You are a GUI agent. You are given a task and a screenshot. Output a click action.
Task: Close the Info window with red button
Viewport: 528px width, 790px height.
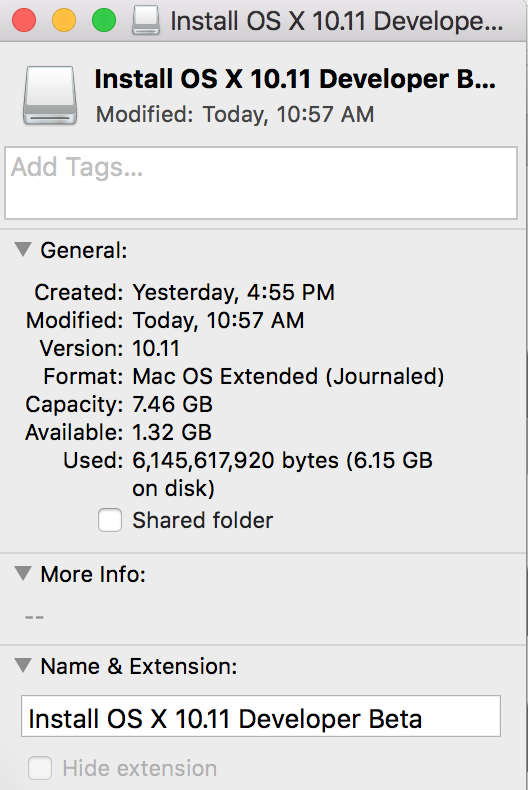(x=24, y=21)
